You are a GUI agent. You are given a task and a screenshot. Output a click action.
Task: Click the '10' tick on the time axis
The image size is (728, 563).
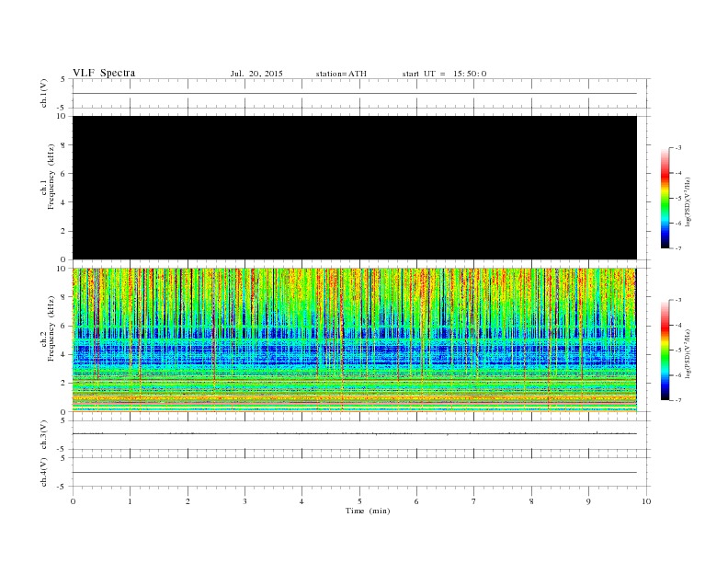pos(646,501)
